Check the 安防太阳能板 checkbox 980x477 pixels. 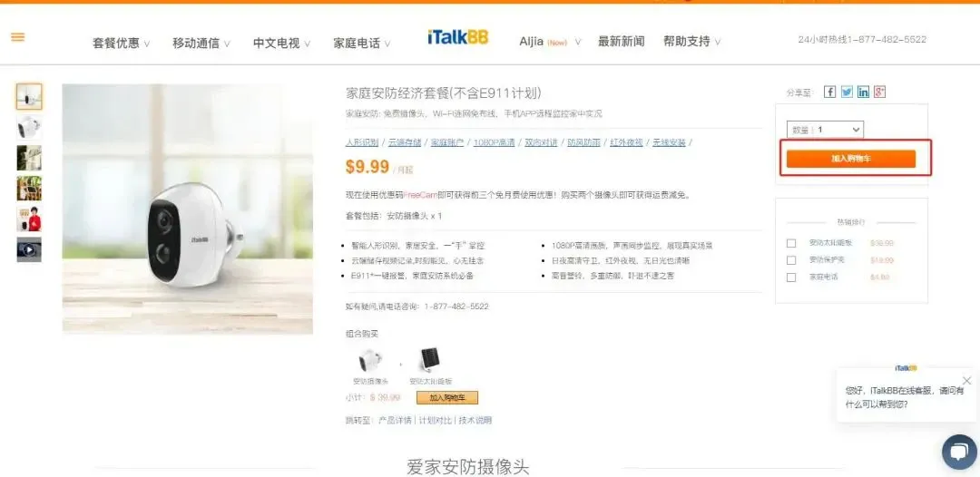[791, 243]
